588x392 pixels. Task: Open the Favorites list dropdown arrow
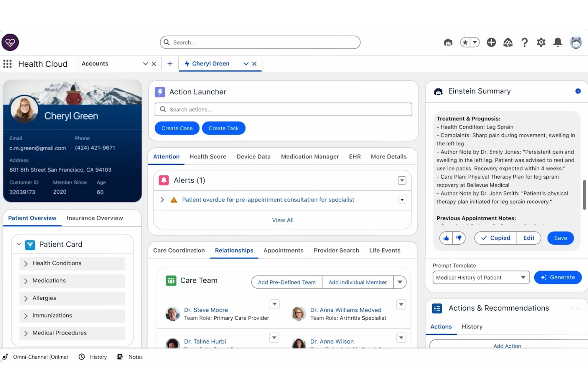475,42
